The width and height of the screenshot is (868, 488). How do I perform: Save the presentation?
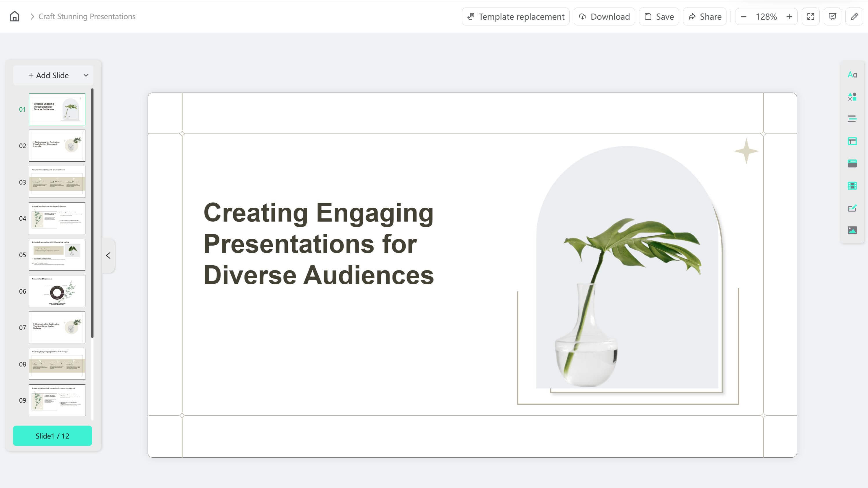click(x=659, y=16)
